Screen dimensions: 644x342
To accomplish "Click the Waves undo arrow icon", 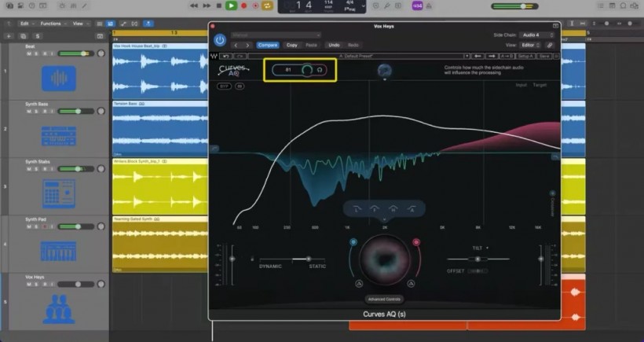I will click(226, 56).
